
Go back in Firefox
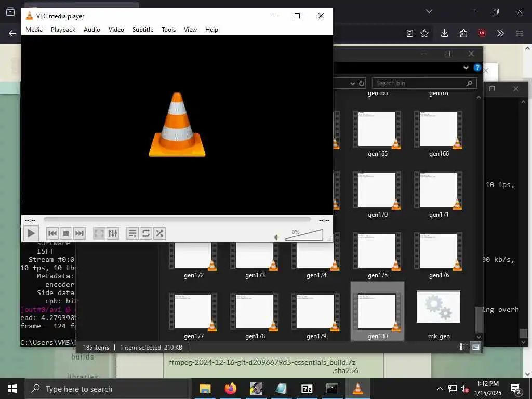click(12, 33)
